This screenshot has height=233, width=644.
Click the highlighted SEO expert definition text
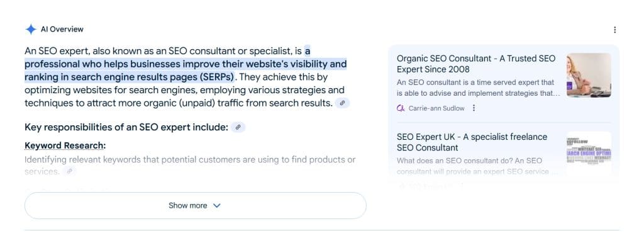coord(186,64)
